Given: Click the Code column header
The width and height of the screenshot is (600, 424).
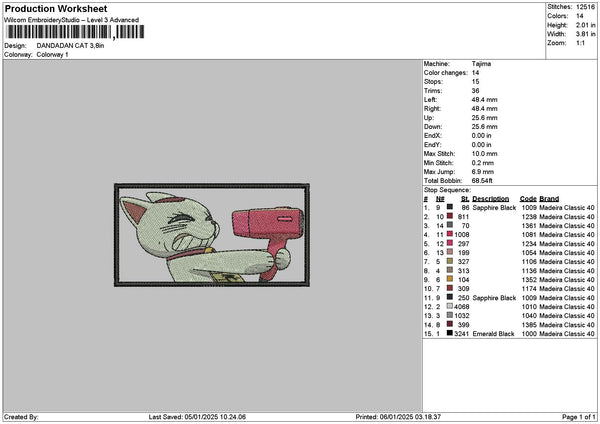Looking at the screenshot, I should click(528, 199).
